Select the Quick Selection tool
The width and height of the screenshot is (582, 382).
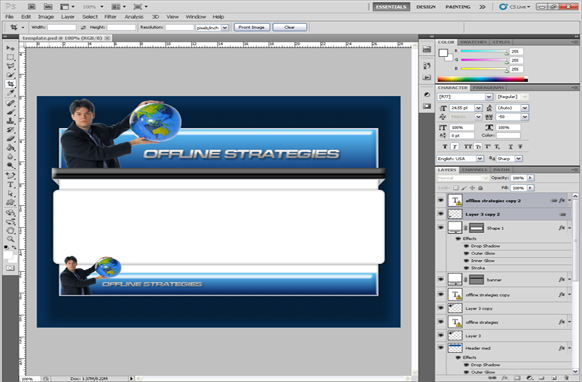(x=10, y=75)
